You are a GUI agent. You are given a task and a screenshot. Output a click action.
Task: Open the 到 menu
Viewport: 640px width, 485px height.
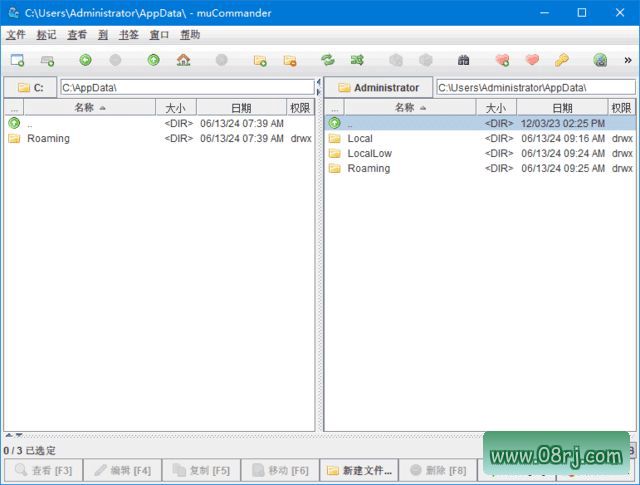point(103,35)
